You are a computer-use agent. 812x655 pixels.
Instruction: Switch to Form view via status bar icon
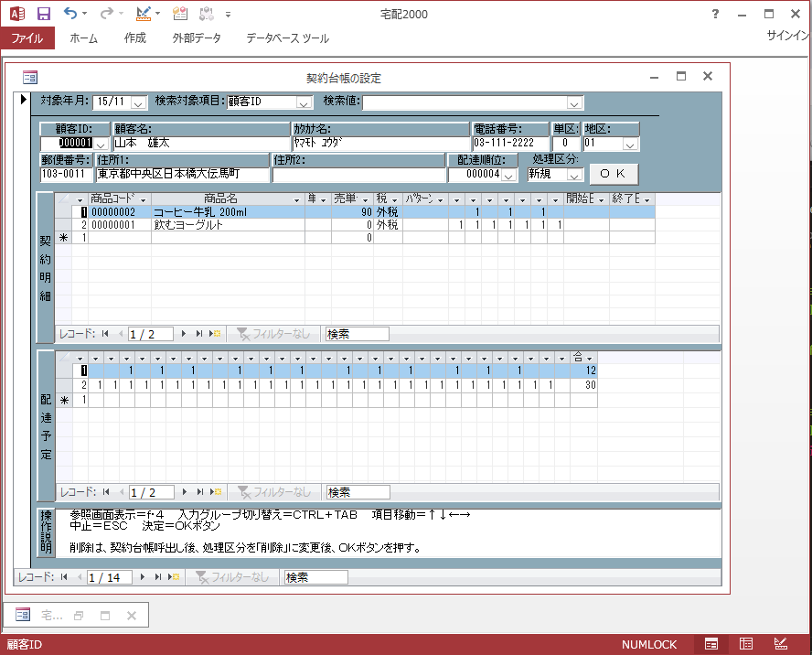[711, 644]
